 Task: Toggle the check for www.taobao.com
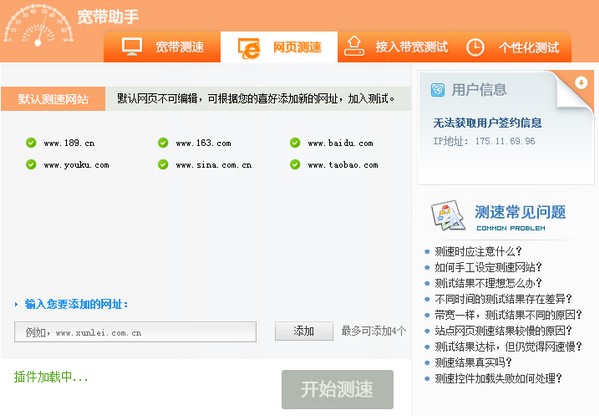[295, 165]
